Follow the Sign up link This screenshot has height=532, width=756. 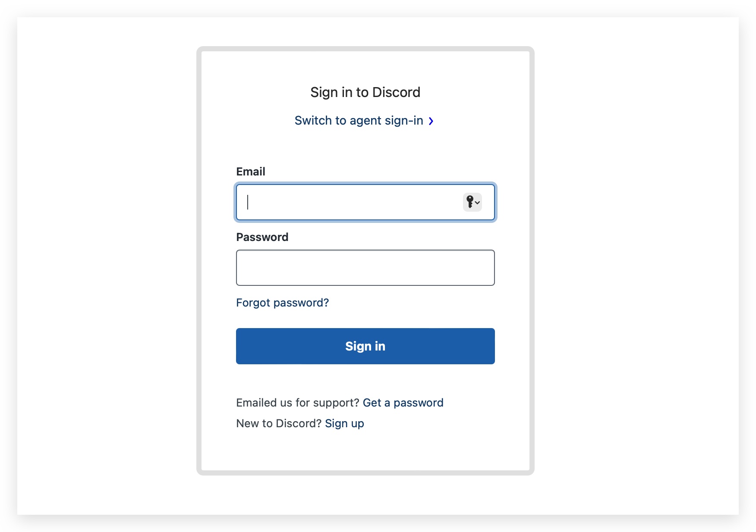(344, 423)
